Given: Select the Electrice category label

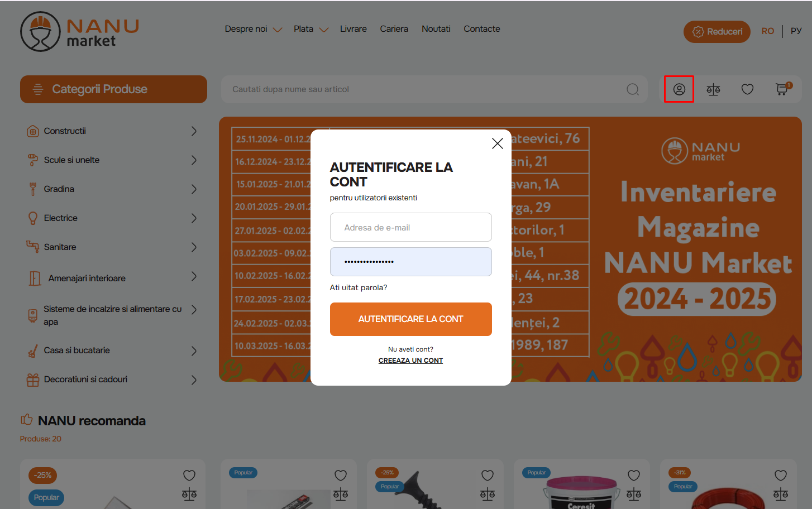Looking at the screenshot, I should pos(61,218).
